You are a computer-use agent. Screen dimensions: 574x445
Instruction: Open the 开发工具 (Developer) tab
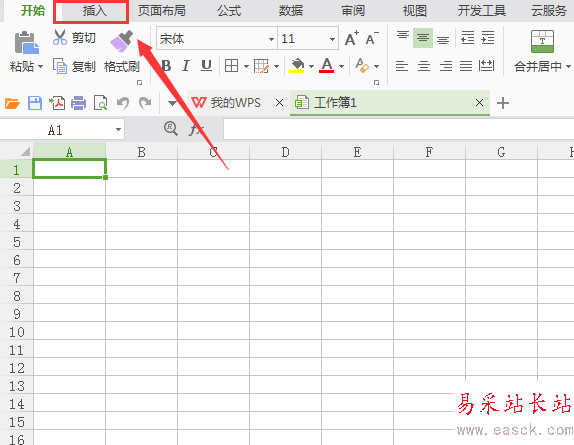click(x=482, y=11)
